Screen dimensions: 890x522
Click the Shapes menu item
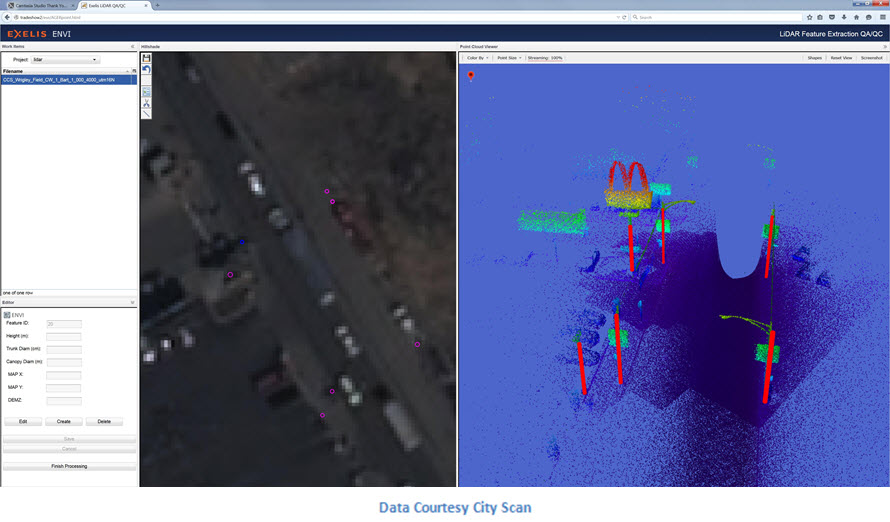814,58
